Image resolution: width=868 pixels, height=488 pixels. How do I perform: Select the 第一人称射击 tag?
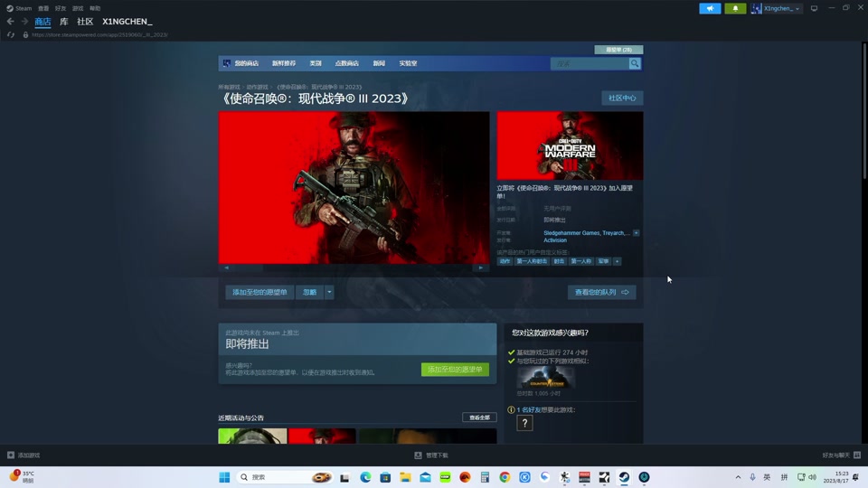(532, 261)
